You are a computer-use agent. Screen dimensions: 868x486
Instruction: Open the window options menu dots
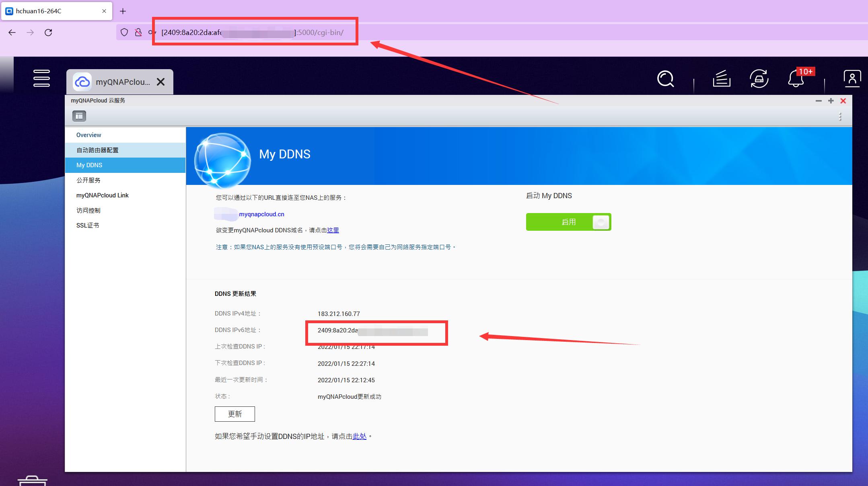click(840, 116)
